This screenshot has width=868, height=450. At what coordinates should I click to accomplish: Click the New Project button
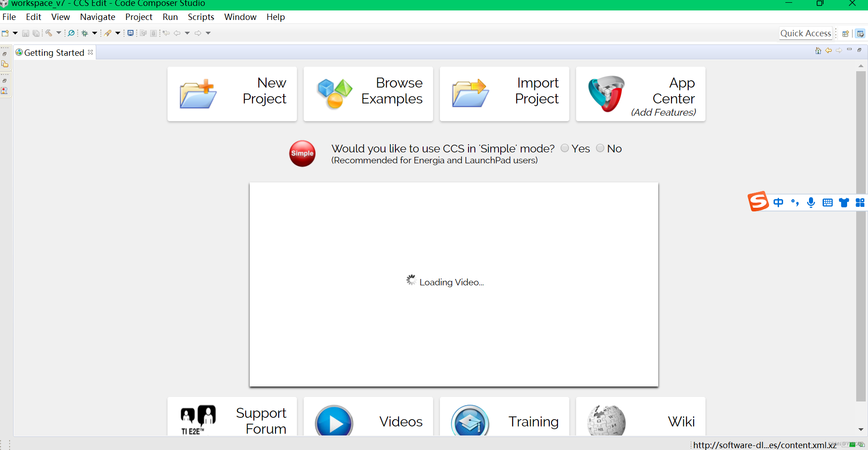coord(232,94)
